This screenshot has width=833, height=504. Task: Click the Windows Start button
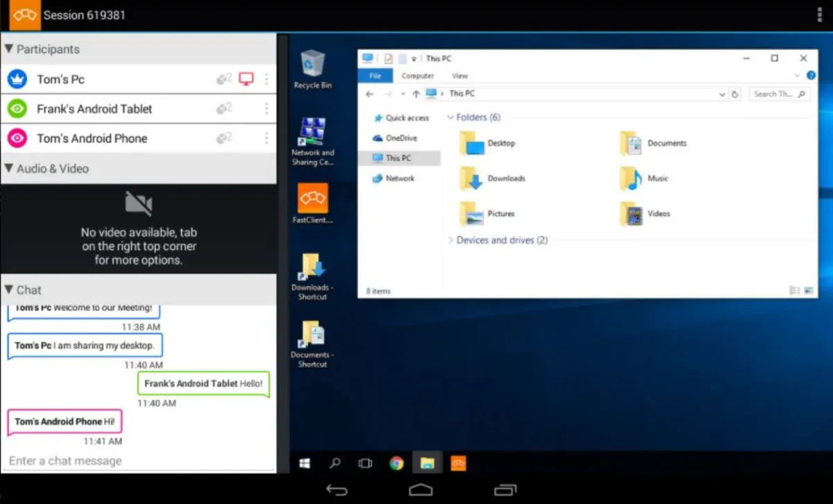[304, 463]
